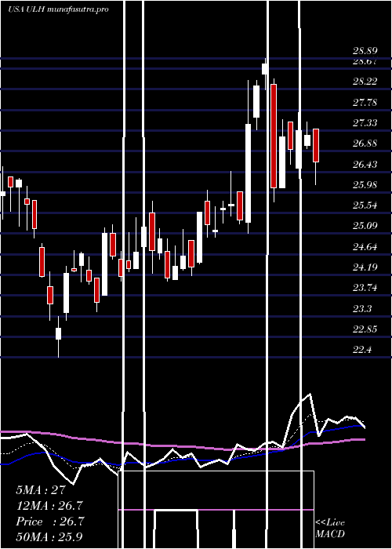This screenshot has width=392, height=549.
Task: Click the 25.54 price axis label
Action: (365, 205)
